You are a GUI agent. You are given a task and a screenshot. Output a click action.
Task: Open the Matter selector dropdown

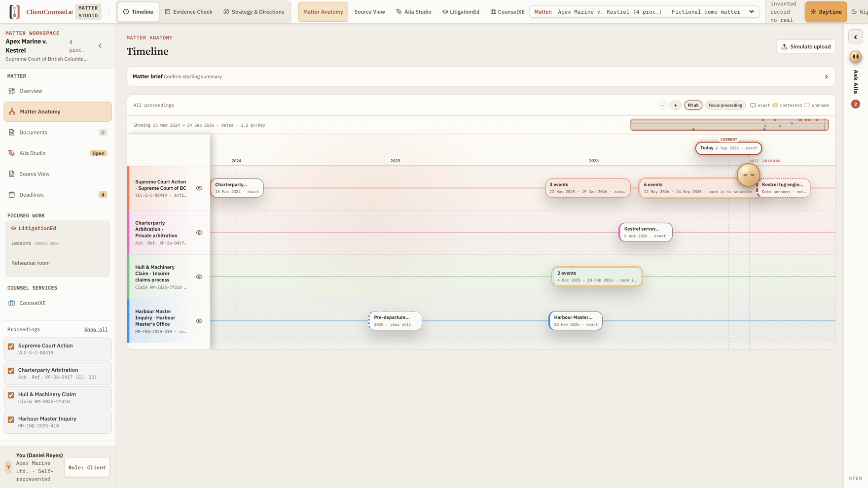[644, 12]
